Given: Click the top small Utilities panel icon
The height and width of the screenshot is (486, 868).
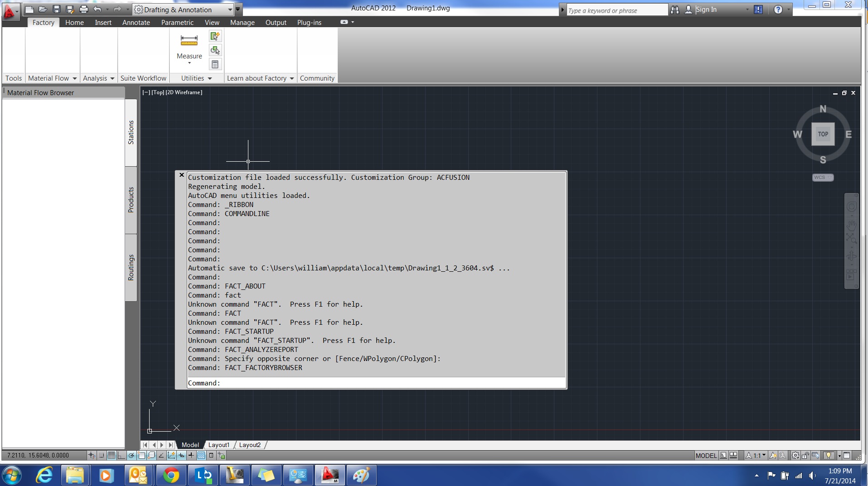Looking at the screenshot, I should pos(215,36).
